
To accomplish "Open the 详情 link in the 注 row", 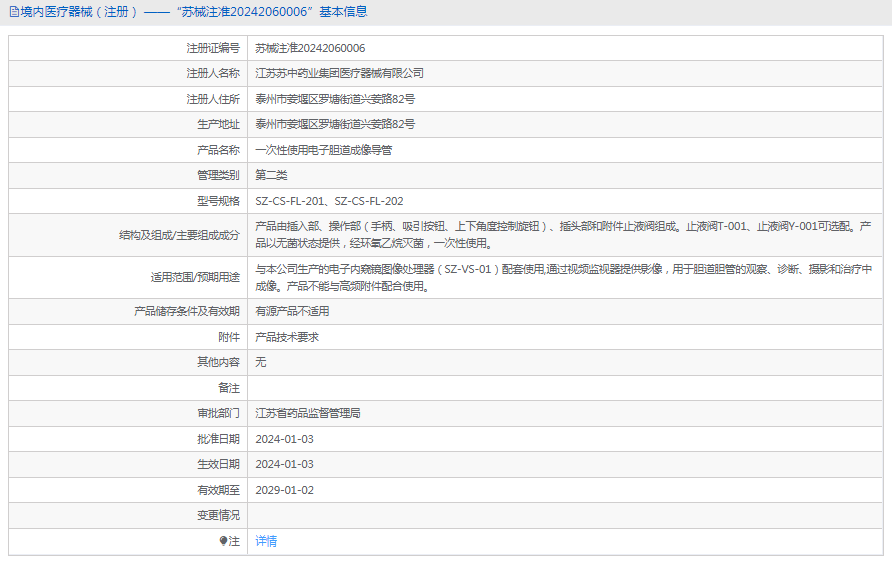I will pyautogui.click(x=266, y=541).
